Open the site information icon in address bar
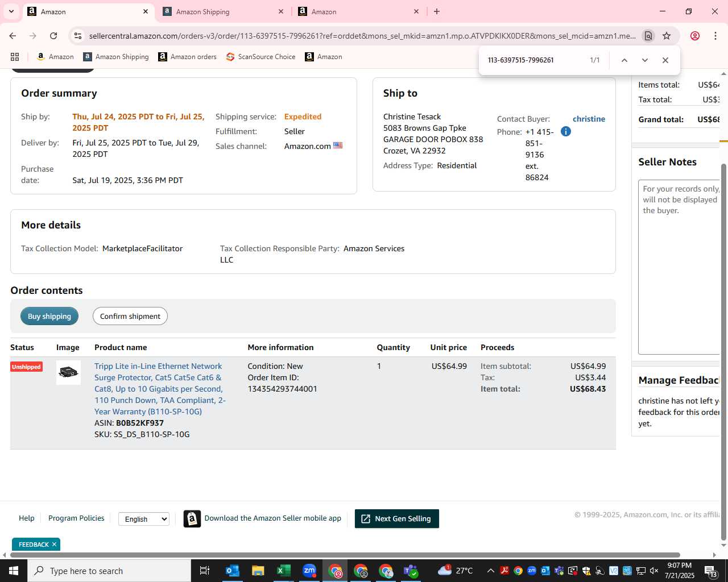 coord(78,36)
